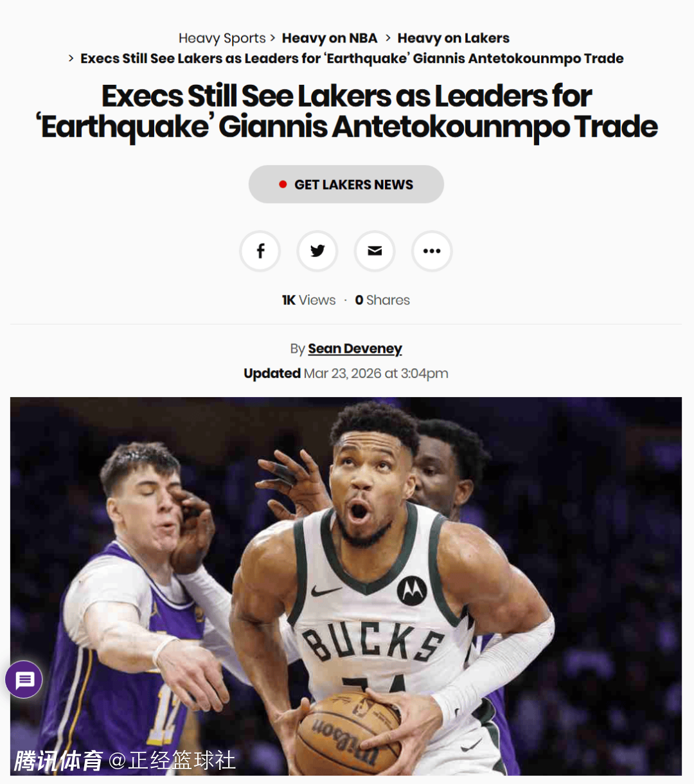Open the purple floating comments chat button
The image size is (694, 784).
[24, 679]
